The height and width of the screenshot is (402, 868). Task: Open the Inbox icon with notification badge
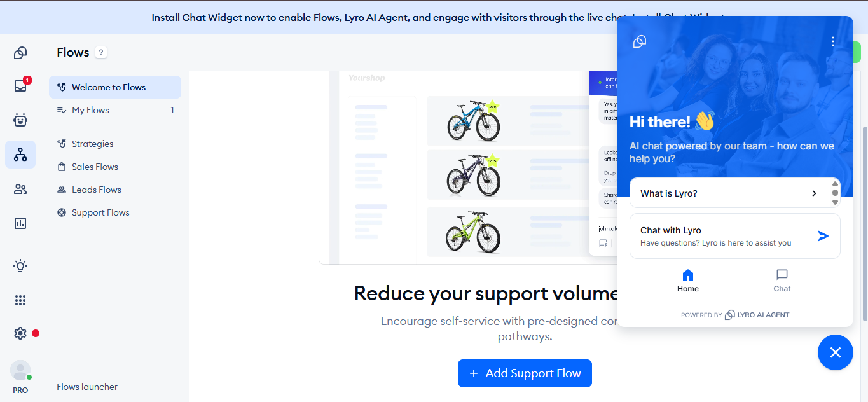coord(20,86)
